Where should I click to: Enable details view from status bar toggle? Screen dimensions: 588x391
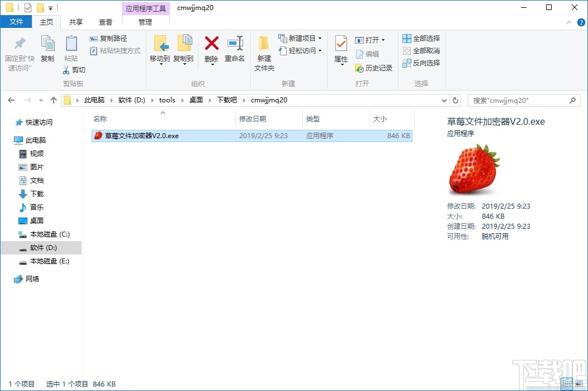click(x=568, y=384)
